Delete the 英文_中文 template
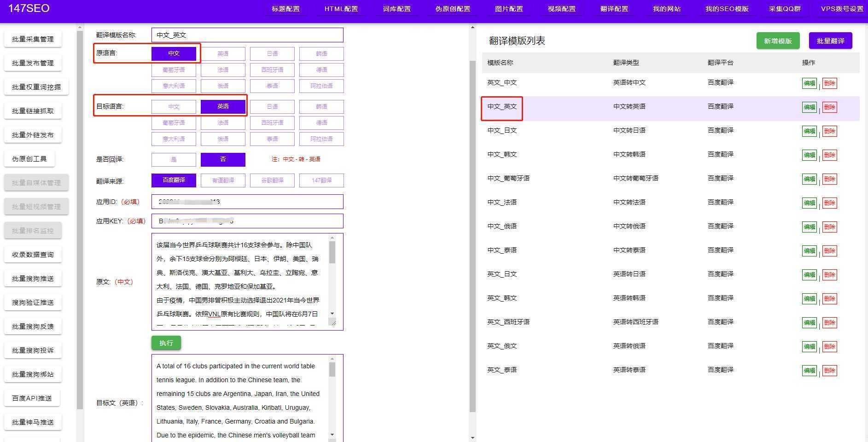The width and height of the screenshot is (868, 442). tap(829, 83)
